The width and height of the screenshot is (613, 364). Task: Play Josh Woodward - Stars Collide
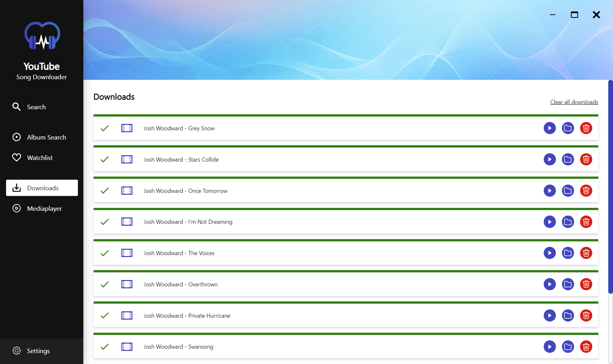pos(549,159)
